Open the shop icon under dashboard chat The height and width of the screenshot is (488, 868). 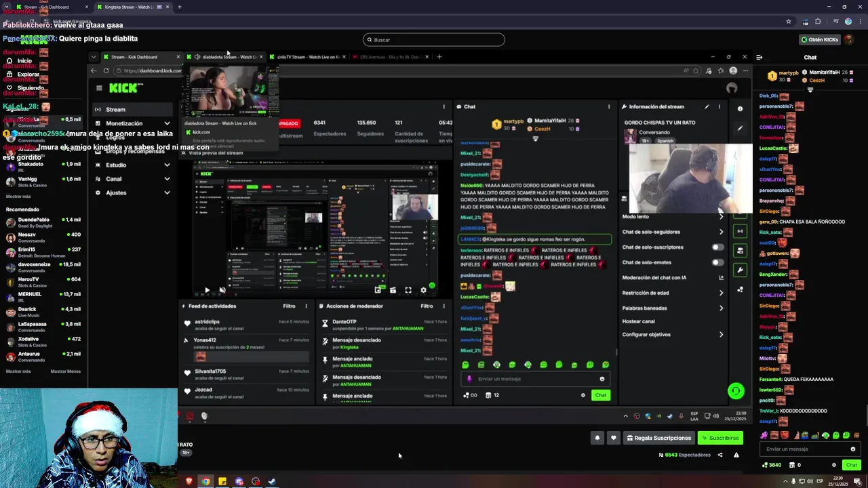coord(488,395)
